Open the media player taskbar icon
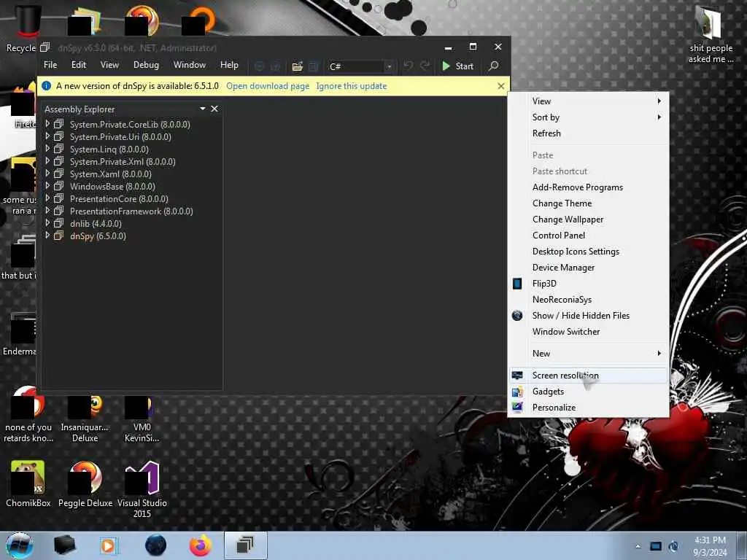This screenshot has height=560, width=747. [x=108, y=545]
